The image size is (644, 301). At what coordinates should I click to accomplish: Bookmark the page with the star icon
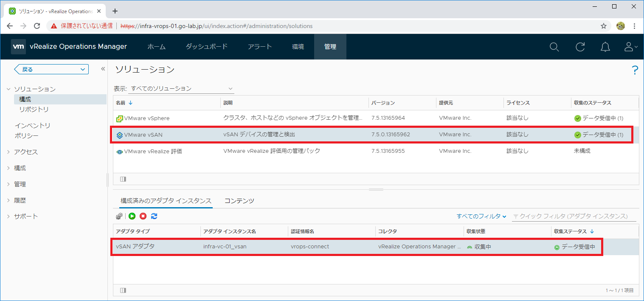[604, 26]
